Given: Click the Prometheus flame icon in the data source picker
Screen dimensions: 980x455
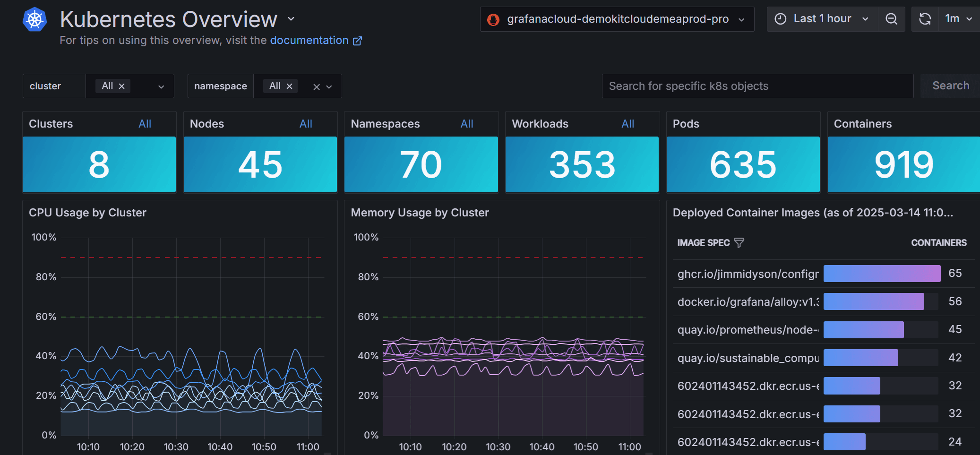Looking at the screenshot, I should click(493, 19).
